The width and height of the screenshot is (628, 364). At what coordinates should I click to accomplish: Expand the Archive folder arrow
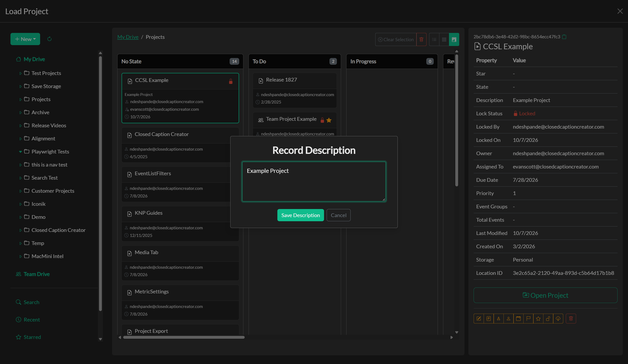point(20,113)
